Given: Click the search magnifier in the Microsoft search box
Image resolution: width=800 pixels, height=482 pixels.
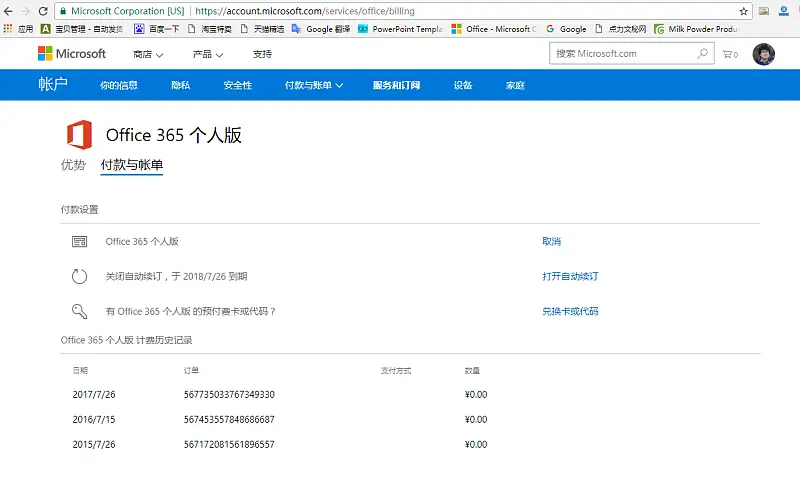Looking at the screenshot, I should coord(702,54).
